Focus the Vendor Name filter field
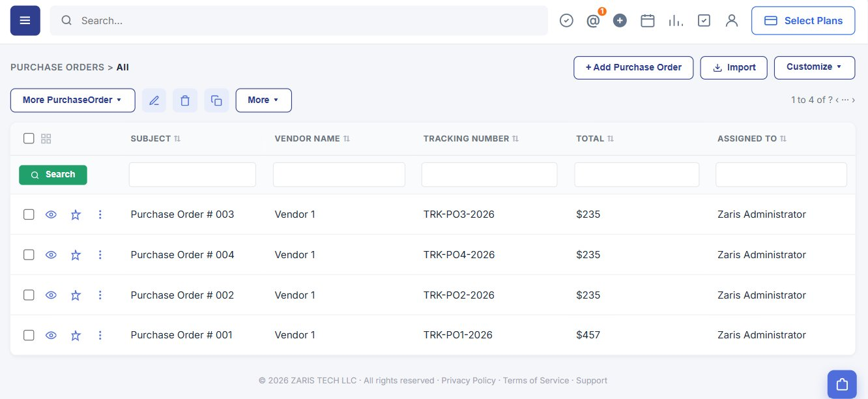868x399 pixels. coord(339,175)
